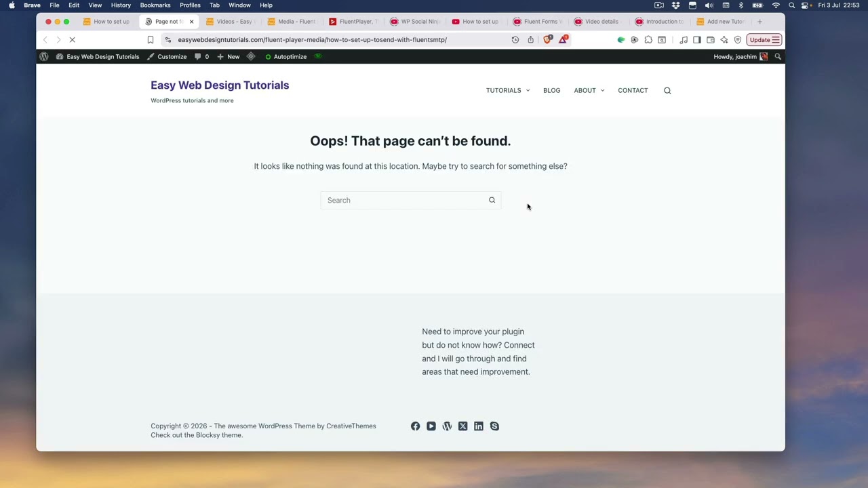Screen dimensions: 868x488
Task: Click the Dropbox menu bar icon
Action: [x=675, y=5]
